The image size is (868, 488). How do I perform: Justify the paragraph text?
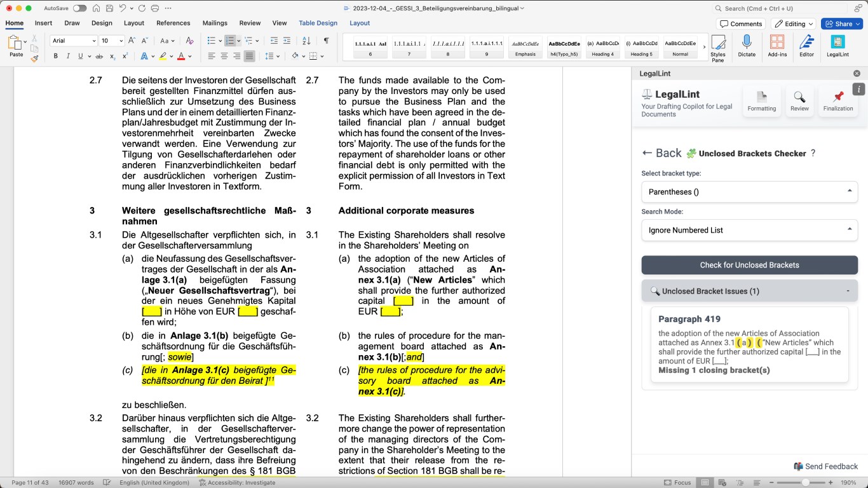coord(249,56)
